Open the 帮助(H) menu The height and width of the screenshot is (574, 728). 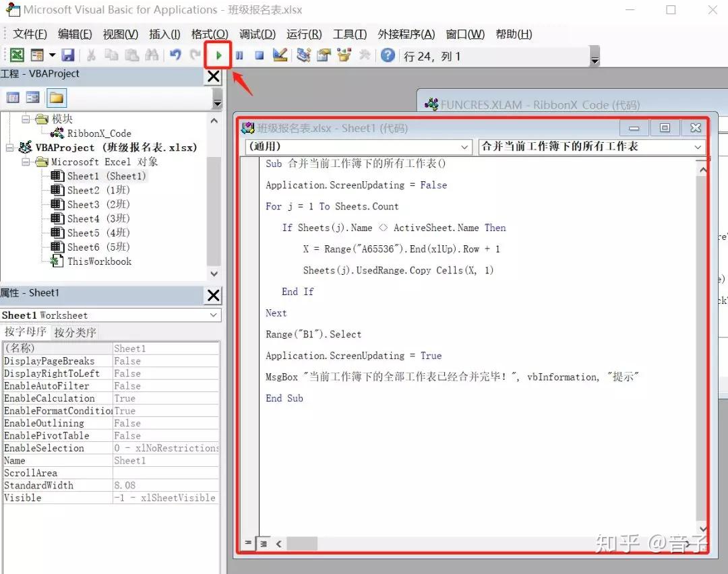click(x=514, y=34)
